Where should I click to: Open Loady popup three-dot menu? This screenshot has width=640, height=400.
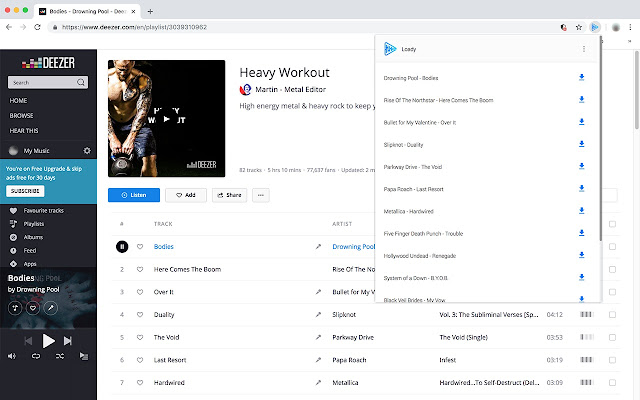[584, 49]
